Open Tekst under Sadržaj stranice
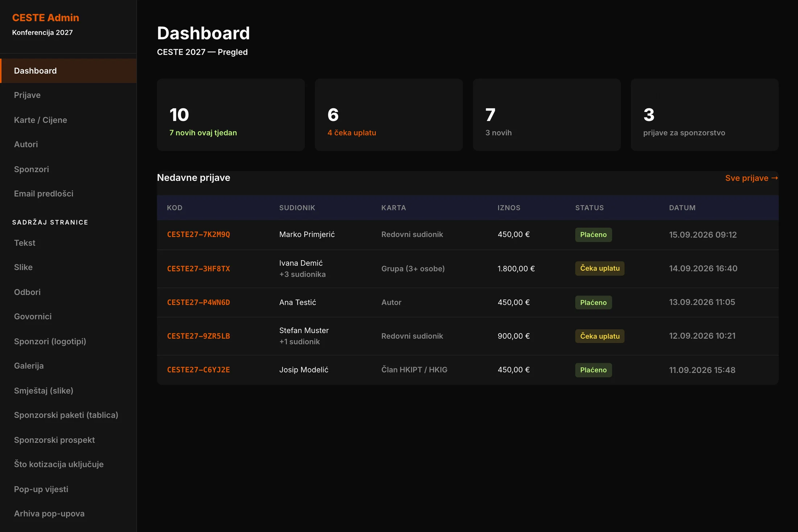This screenshot has width=798, height=532. [68, 243]
